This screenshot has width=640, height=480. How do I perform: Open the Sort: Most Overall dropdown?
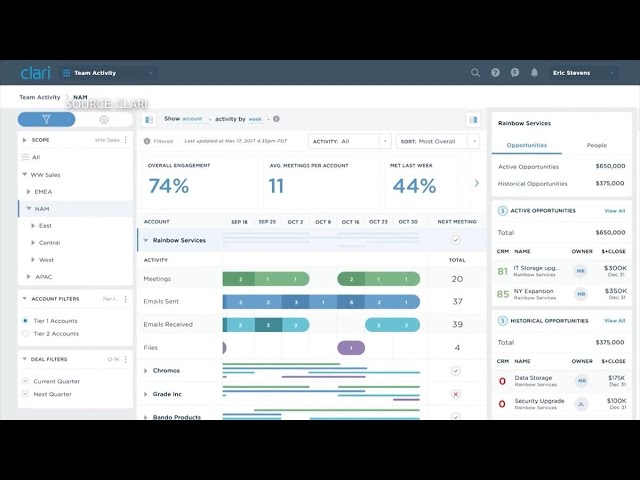(x=438, y=141)
